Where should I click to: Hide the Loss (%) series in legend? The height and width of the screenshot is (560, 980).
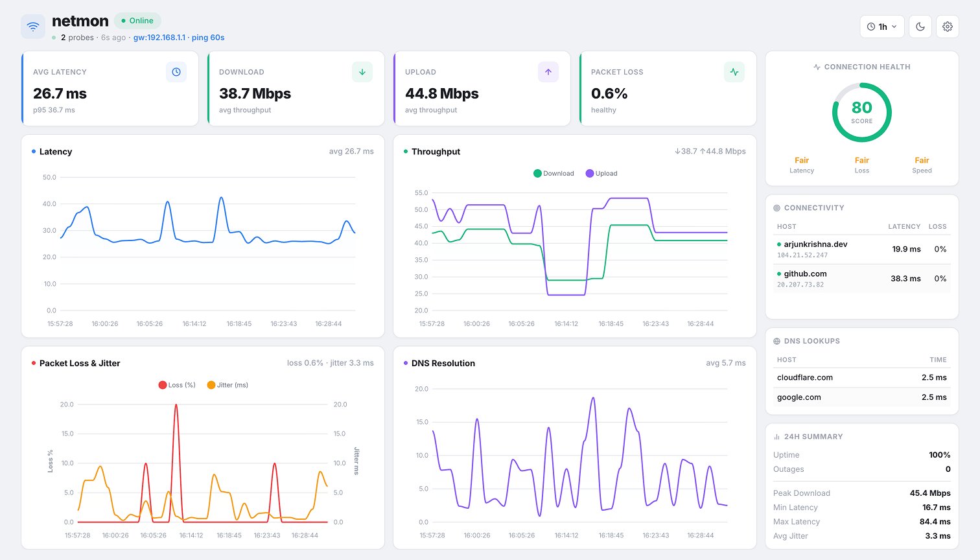177,385
